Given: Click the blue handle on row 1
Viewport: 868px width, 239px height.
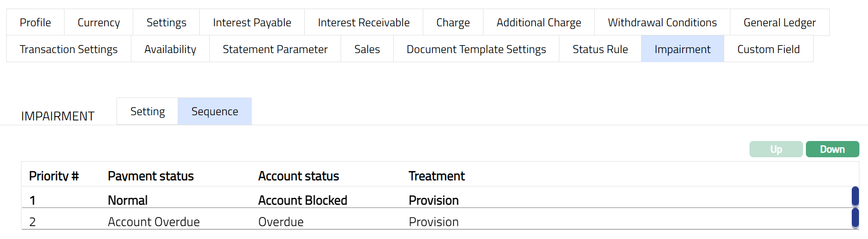Looking at the screenshot, I should [855, 196].
